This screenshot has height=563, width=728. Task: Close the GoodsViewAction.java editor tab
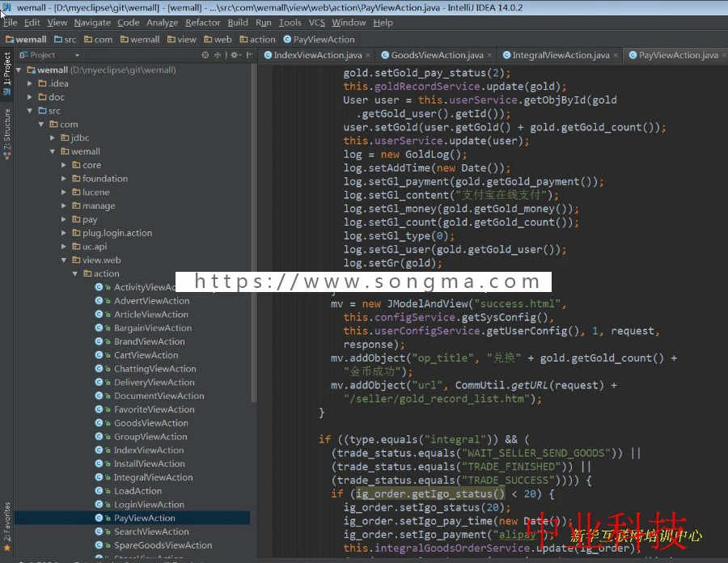point(489,55)
